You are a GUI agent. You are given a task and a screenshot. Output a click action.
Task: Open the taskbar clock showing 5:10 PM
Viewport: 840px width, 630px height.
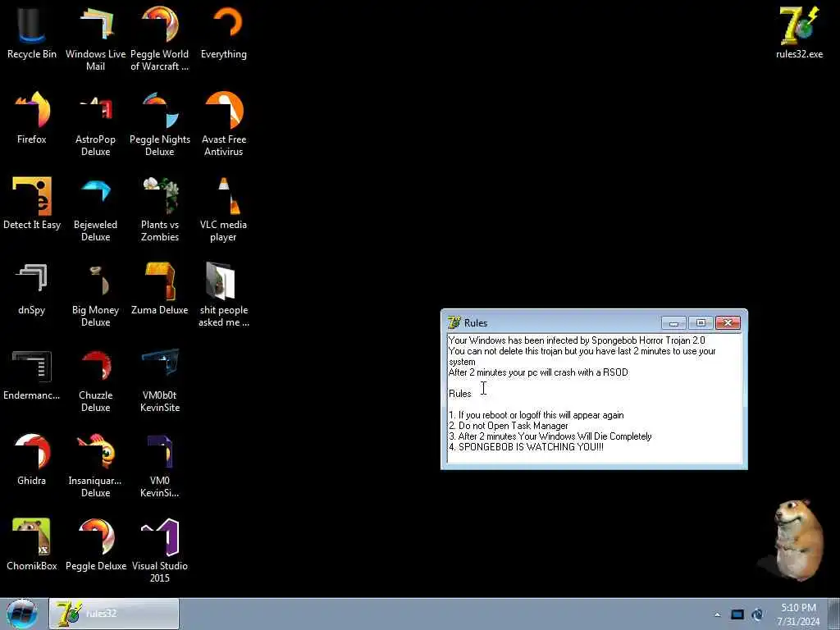point(798,614)
